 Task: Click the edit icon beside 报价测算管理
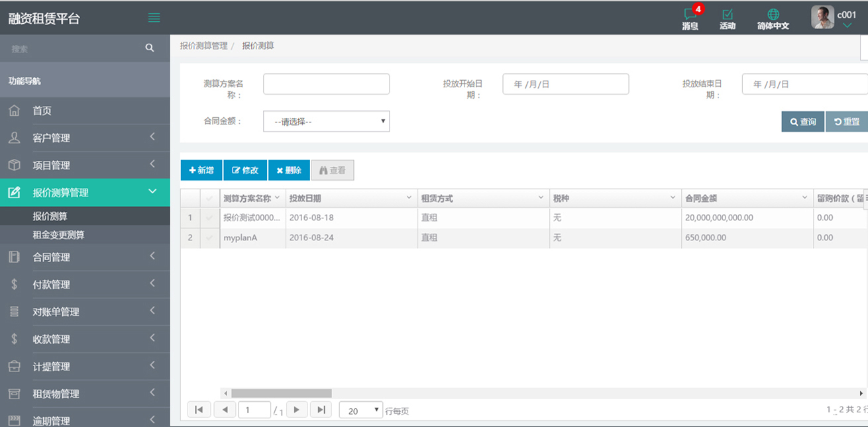14,193
